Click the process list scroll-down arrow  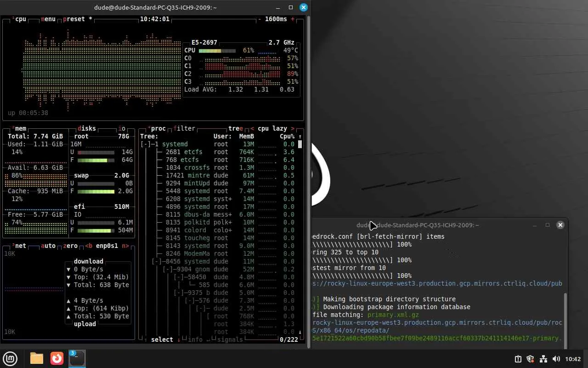300,332
